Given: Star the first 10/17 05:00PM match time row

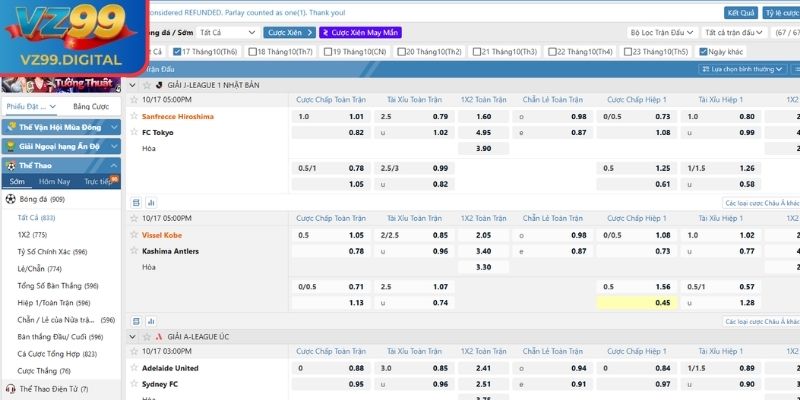Looking at the screenshot, I should pos(134,99).
